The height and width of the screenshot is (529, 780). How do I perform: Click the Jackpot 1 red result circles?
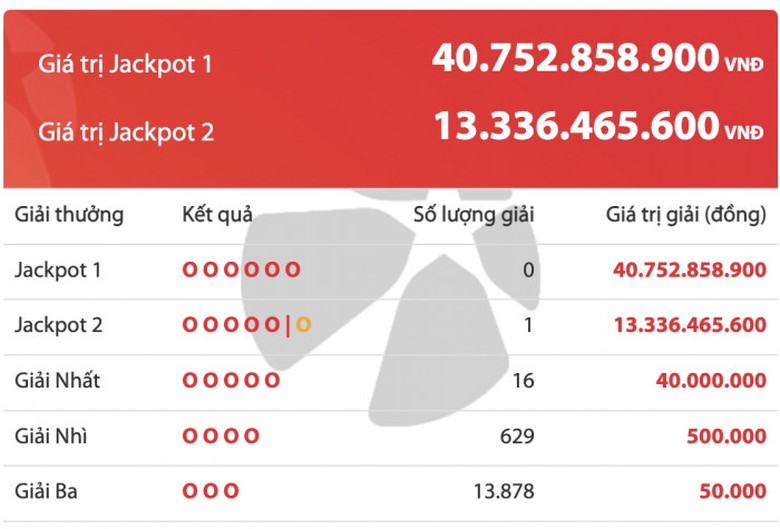[241, 269]
